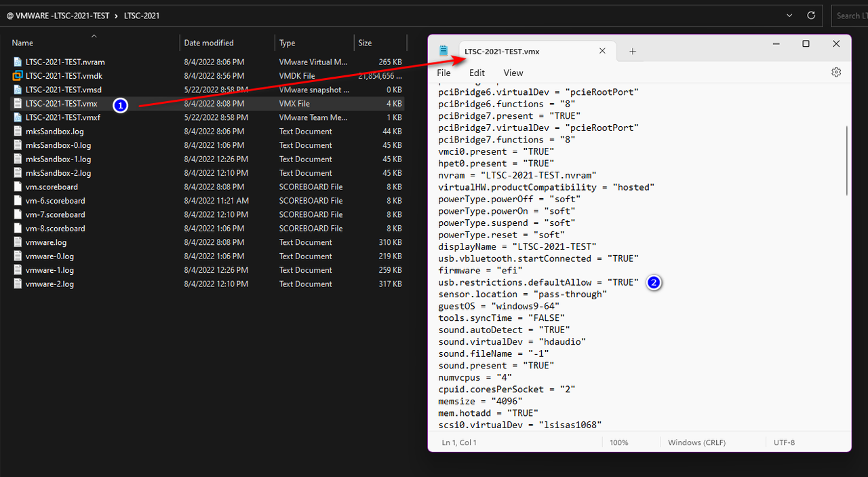Image resolution: width=868 pixels, height=477 pixels.
Task: Click the LTSC-2021-TEST.vmdk file icon
Action: tap(18, 76)
